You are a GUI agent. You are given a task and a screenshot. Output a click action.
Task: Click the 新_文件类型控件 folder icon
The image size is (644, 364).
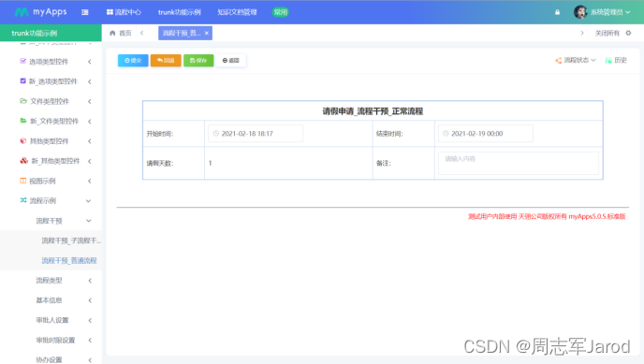(x=23, y=121)
